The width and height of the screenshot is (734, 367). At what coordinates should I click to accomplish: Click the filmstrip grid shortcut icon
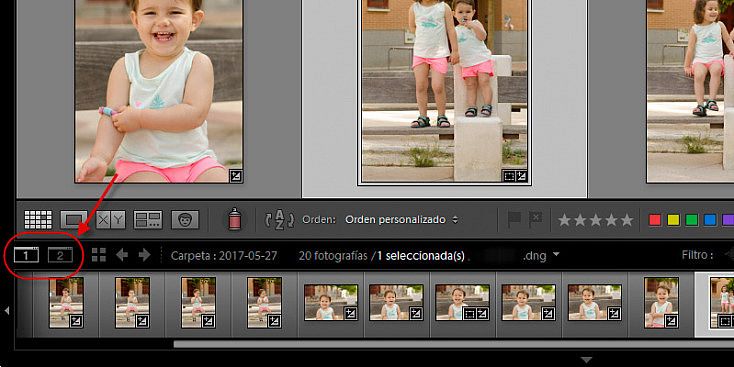tap(99, 255)
